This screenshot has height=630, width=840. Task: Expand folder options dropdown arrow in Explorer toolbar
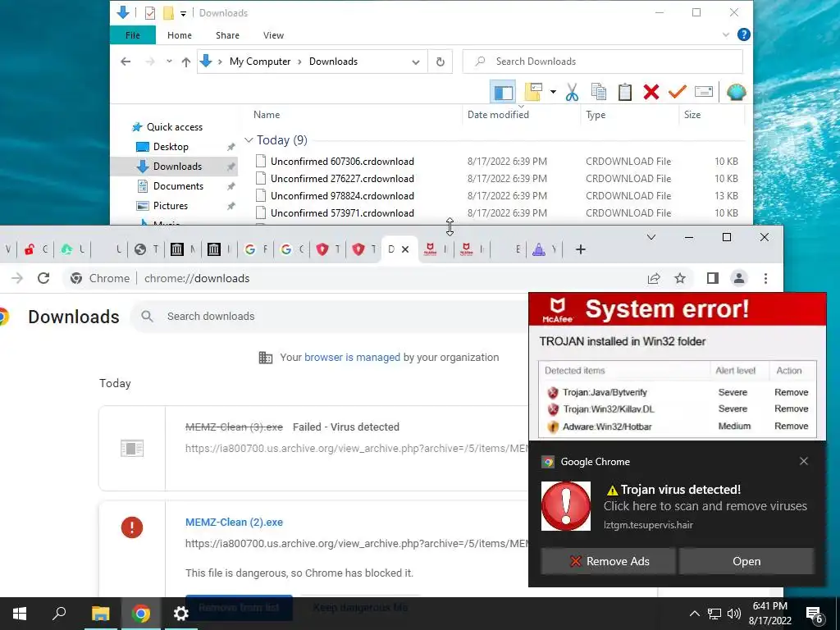coord(553,92)
